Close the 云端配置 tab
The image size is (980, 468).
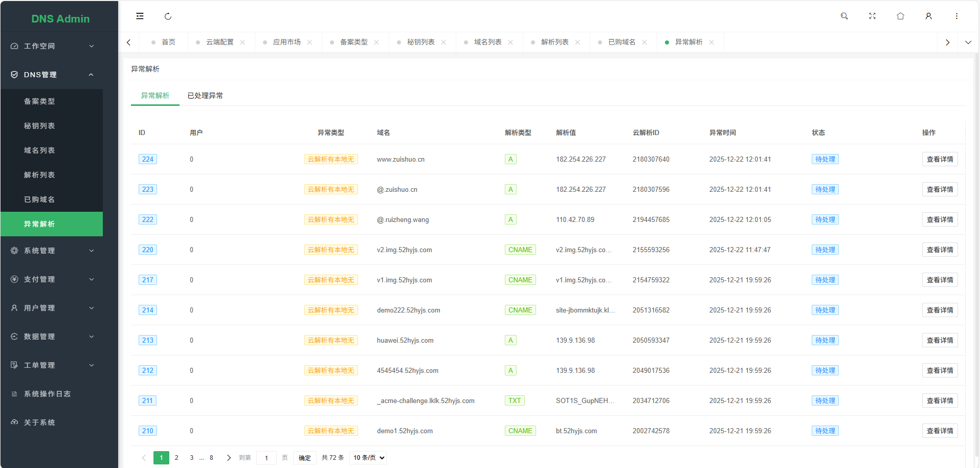[242, 42]
